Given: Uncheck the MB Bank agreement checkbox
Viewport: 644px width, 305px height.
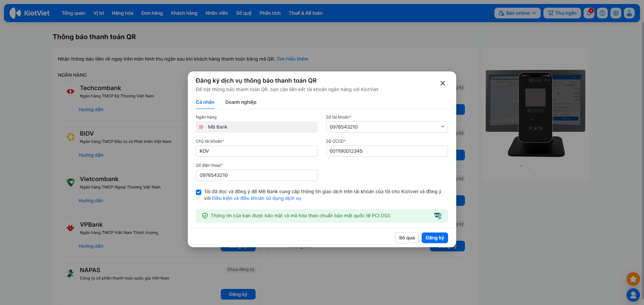Looking at the screenshot, I should tap(199, 192).
